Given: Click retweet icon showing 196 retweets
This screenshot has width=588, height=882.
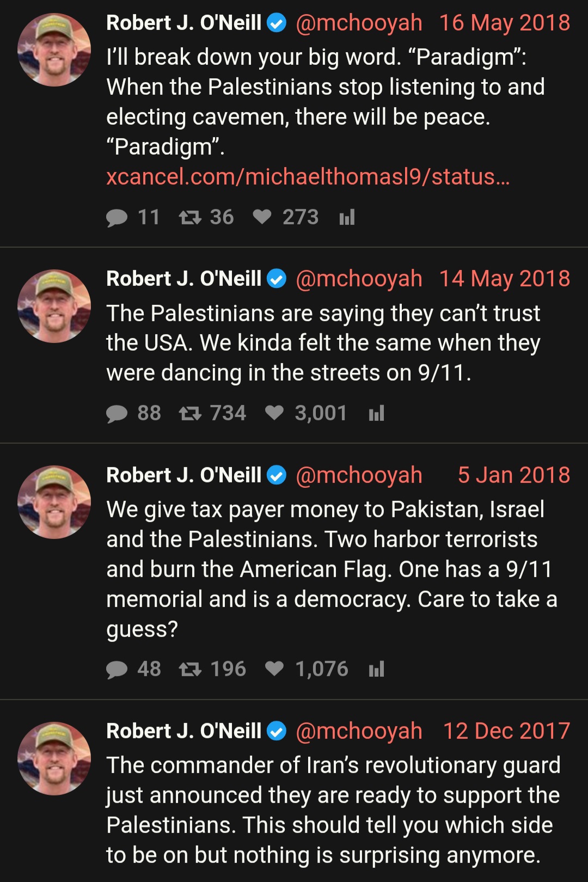Looking at the screenshot, I should [190, 670].
